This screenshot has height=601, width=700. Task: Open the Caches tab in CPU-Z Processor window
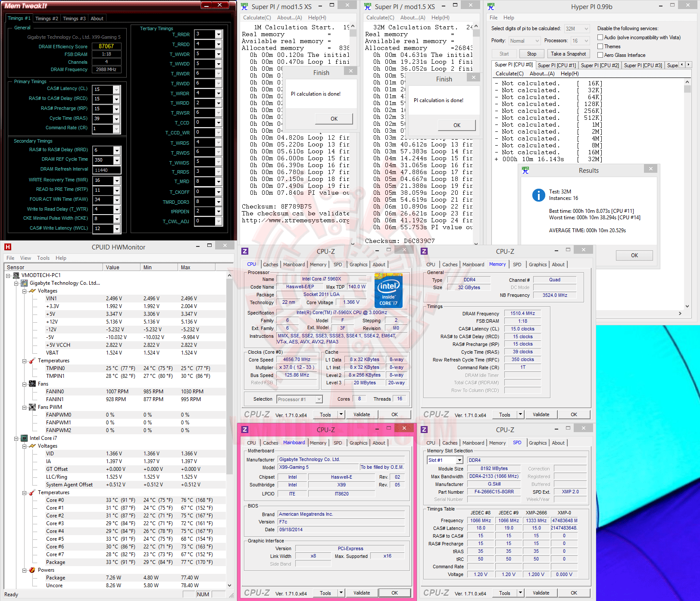(271, 265)
